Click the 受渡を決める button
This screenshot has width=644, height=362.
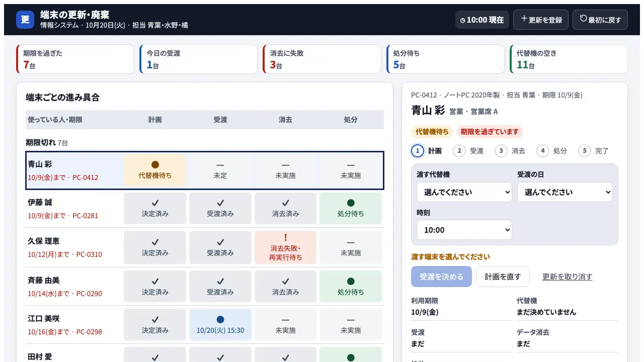(442, 277)
